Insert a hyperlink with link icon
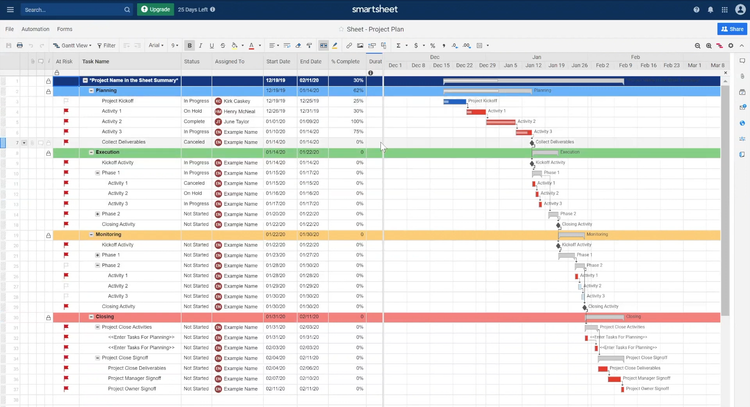The height and width of the screenshot is (407, 750). [x=349, y=45]
